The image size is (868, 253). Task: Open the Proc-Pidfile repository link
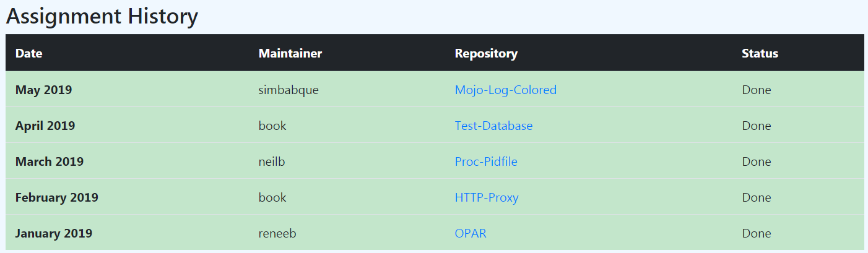click(486, 161)
